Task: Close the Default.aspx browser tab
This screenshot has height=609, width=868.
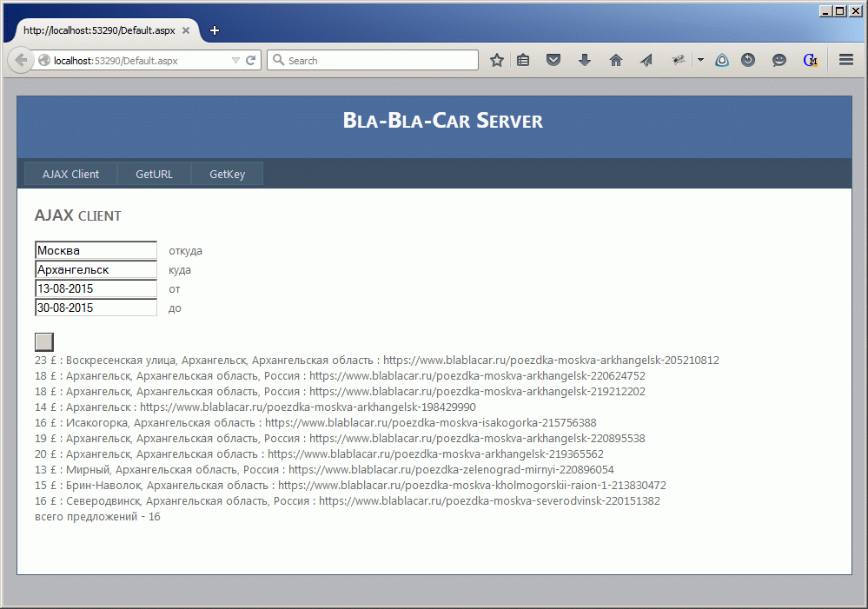Action: (x=186, y=30)
